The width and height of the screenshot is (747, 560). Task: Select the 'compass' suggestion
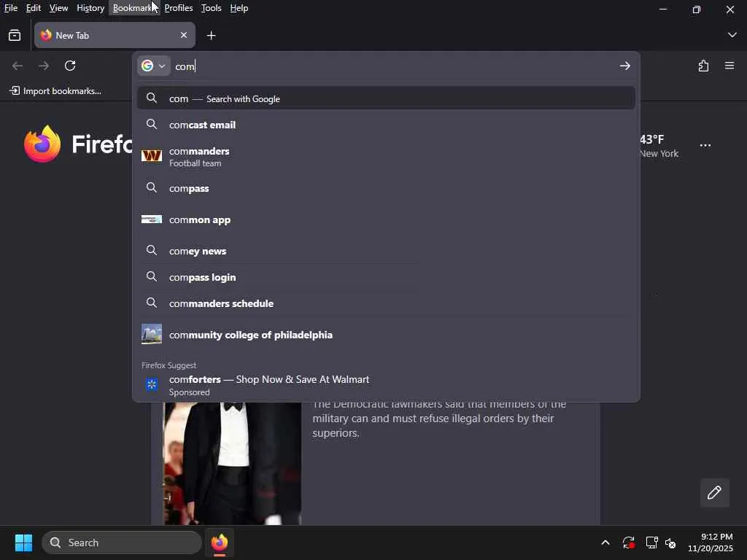point(386,188)
